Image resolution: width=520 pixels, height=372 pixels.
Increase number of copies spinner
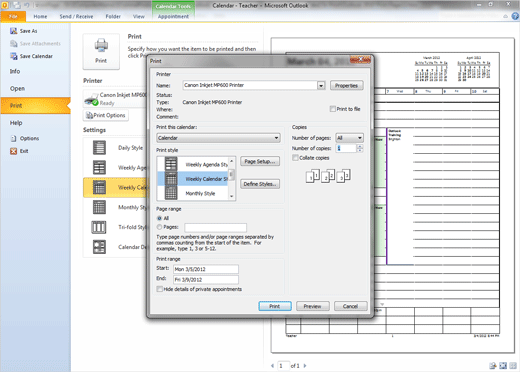(360, 146)
